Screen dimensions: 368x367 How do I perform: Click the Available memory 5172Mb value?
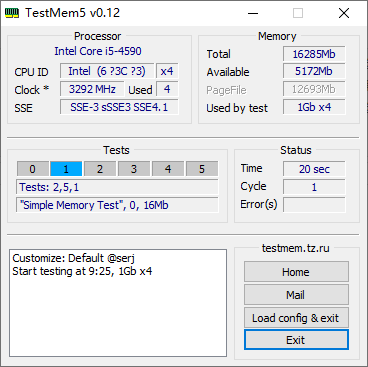[314, 71]
